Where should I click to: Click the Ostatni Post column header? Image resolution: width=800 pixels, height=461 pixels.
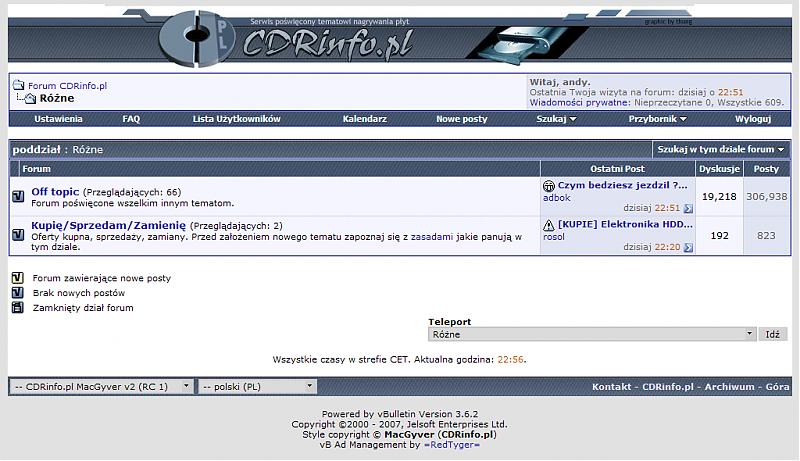[617, 169]
